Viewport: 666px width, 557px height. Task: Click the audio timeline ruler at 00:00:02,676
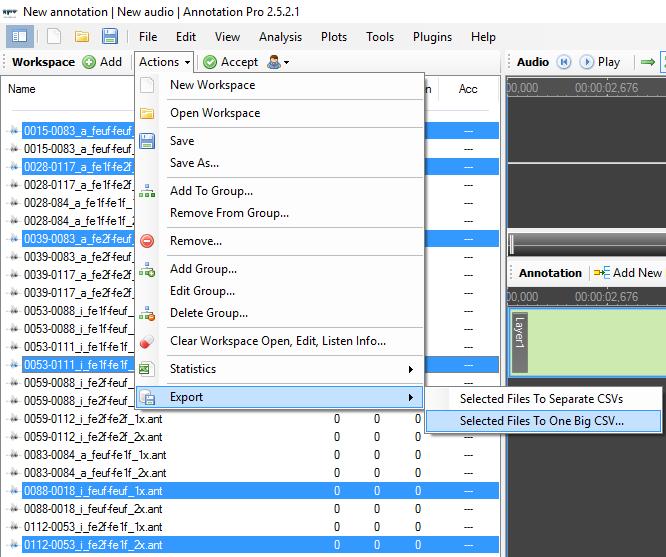tap(606, 88)
